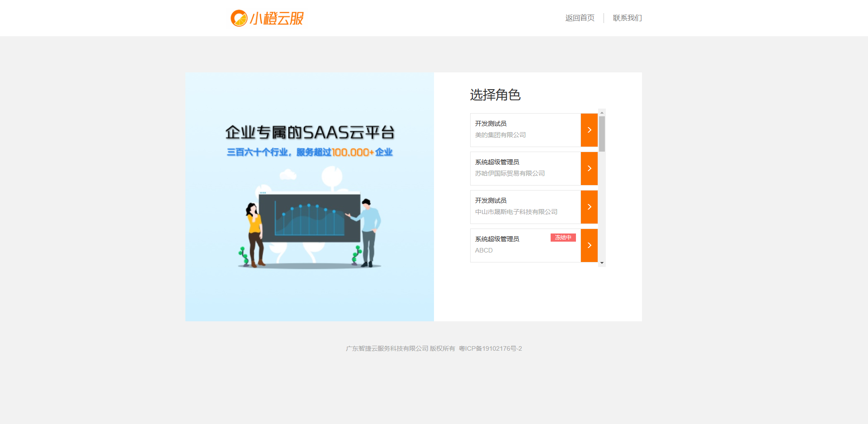Click orange arrow beside 中山市晟斯电子科技有限公司
This screenshot has height=424, width=868.
tap(589, 207)
